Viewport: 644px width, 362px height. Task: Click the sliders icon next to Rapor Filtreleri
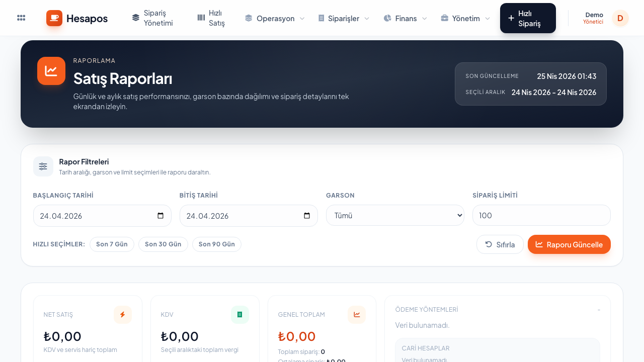tap(43, 166)
